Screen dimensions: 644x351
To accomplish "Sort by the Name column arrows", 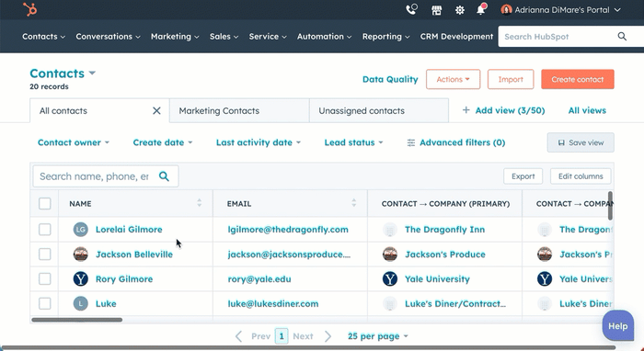I will click(x=200, y=202).
